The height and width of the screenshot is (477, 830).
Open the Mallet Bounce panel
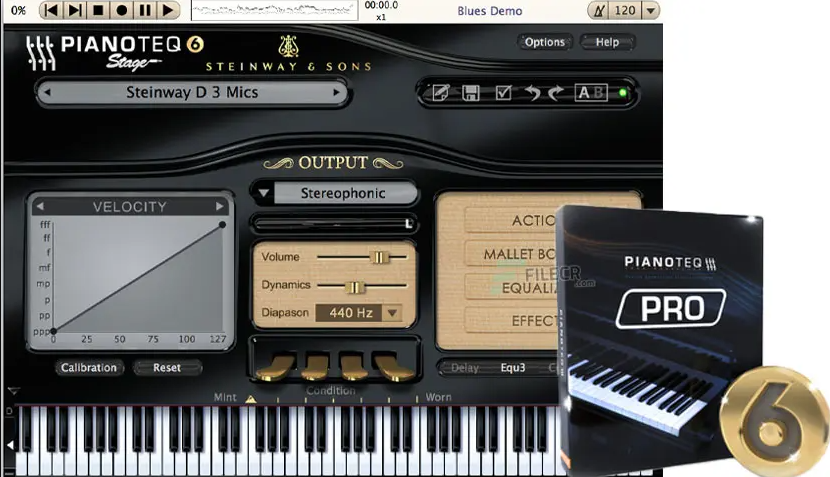(510, 254)
